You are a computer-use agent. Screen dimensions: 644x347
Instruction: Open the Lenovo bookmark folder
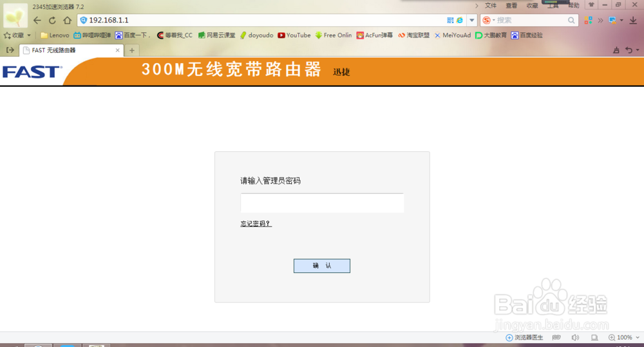tap(55, 35)
